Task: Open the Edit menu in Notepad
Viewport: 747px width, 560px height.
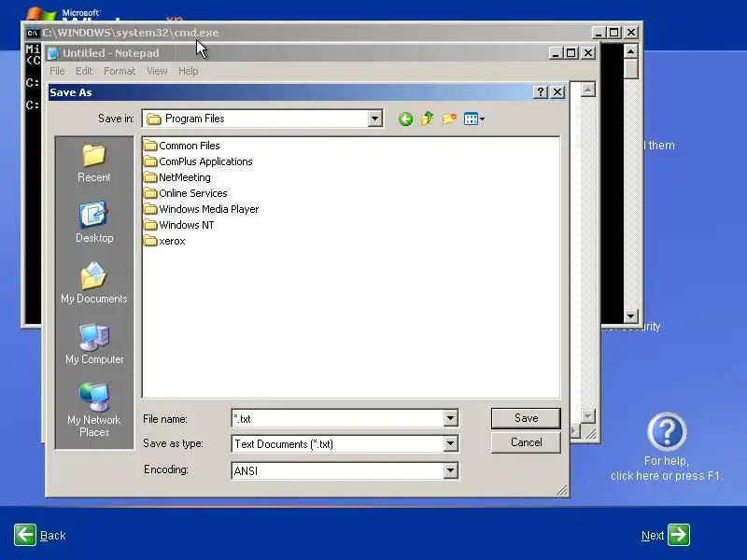Action: [84, 71]
